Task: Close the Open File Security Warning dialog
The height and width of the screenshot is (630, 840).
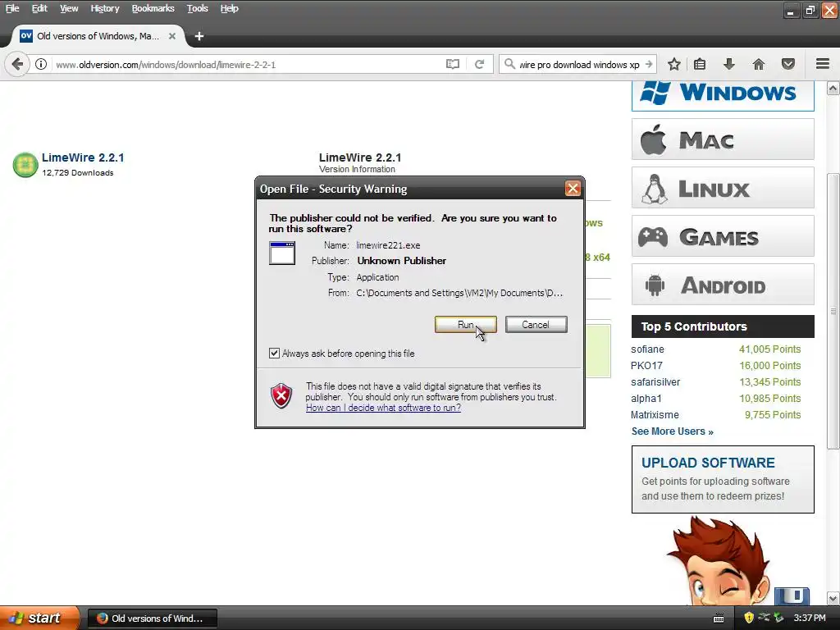Action: [573, 189]
